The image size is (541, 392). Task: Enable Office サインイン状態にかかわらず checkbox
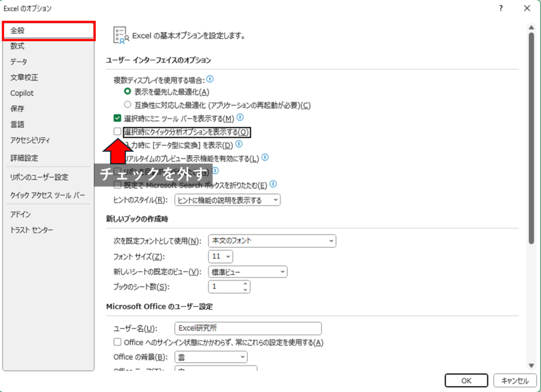point(117,342)
